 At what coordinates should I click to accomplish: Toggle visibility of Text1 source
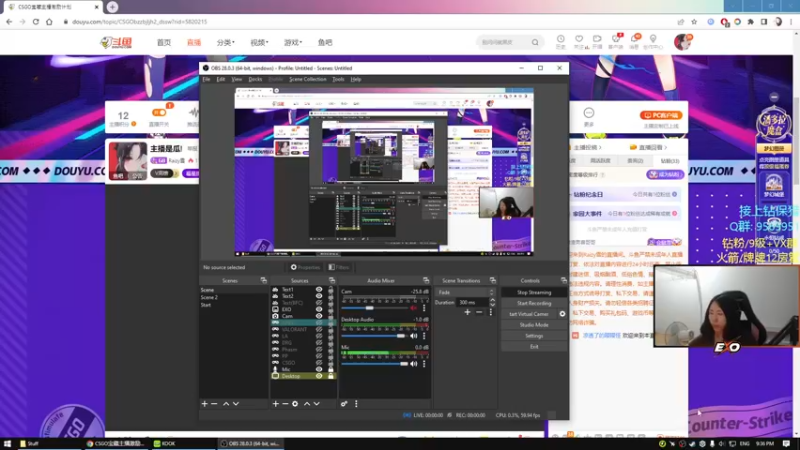pyautogui.click(x=319, y=289)
